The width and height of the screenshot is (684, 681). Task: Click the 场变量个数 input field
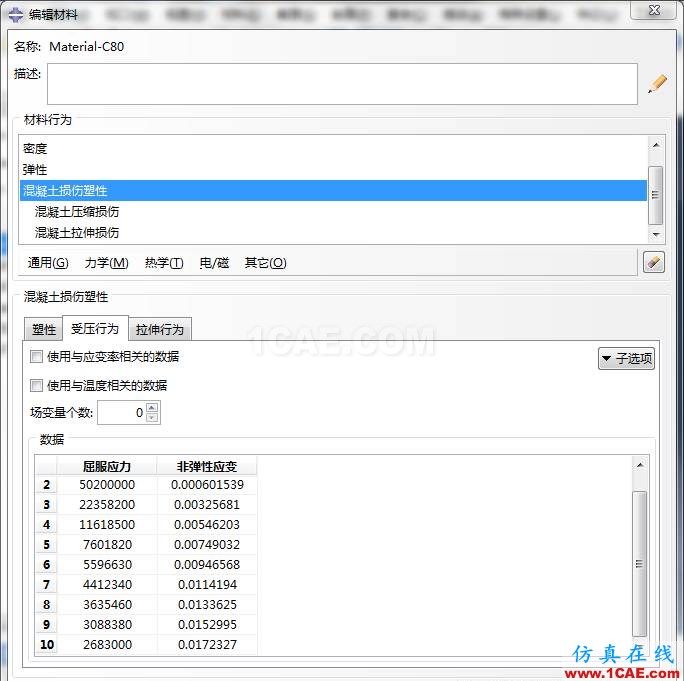[x=122, y=412]
